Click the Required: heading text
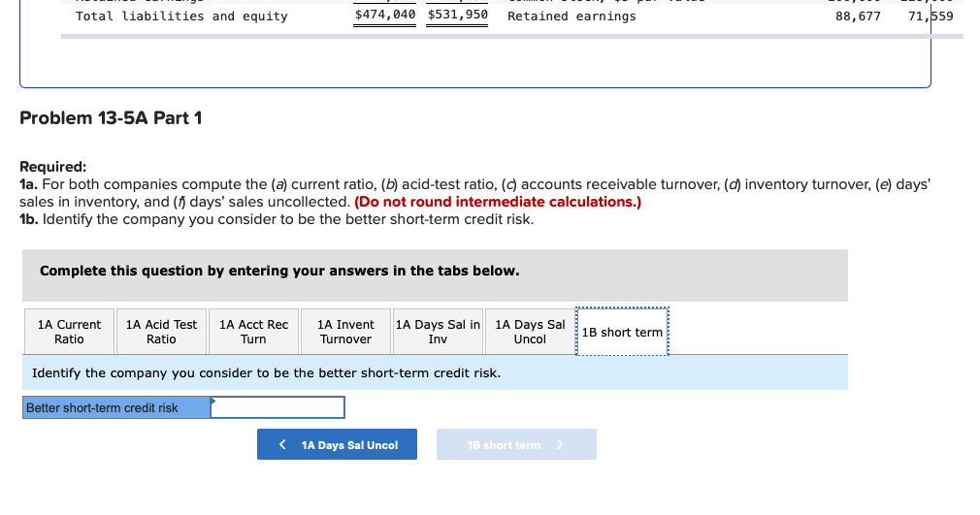980x515 pixels. (53, 167)
